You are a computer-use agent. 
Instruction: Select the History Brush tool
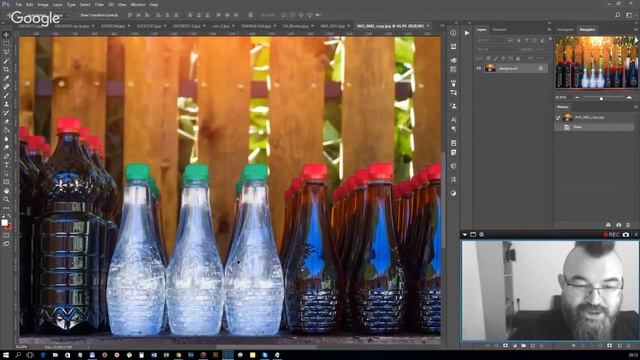click(x=6, y=113)
